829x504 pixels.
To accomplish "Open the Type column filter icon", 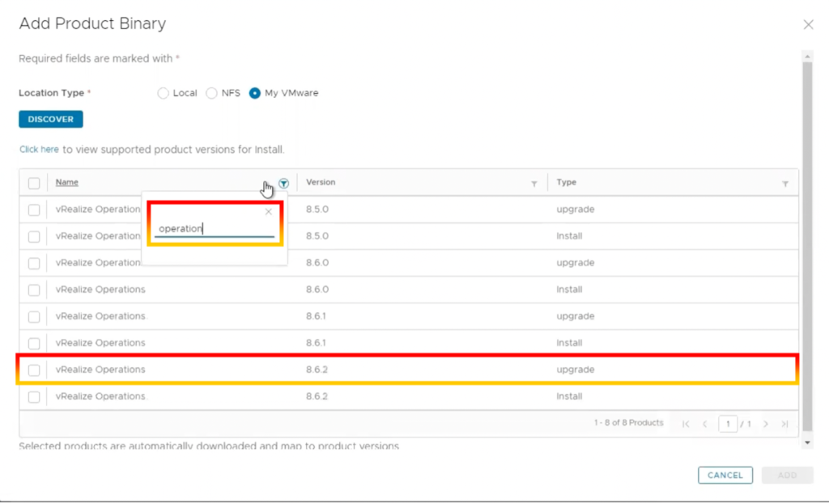I will tap(785, 184).
